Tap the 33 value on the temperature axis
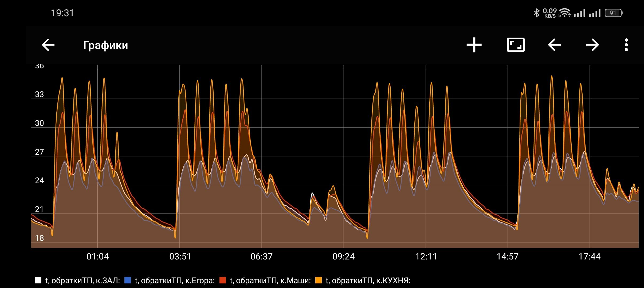644x288 pixels. [x=40, y=94]
